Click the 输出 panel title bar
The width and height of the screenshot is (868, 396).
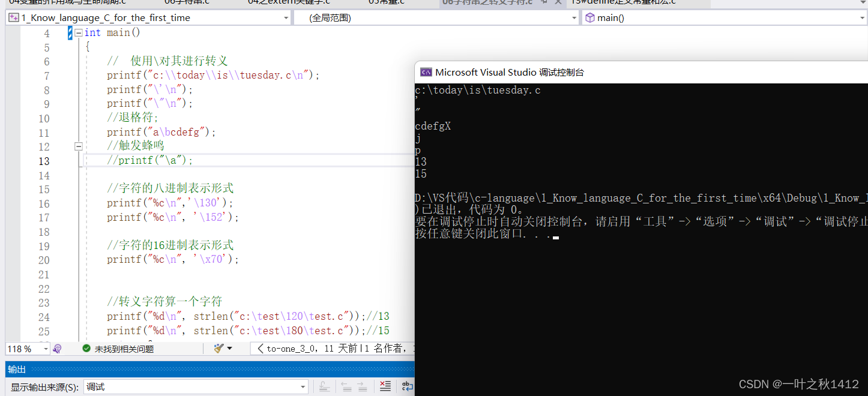pyautogui.click(x=209, y=369)
